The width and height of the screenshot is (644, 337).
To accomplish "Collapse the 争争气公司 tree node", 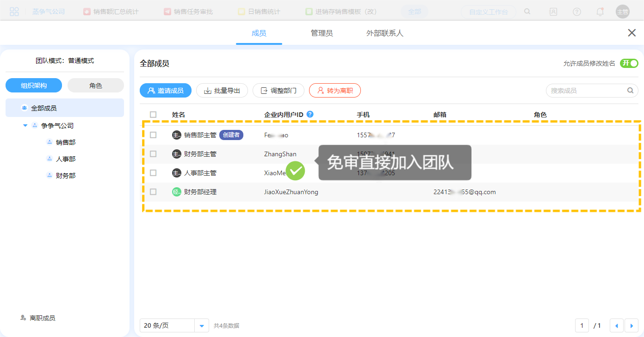I will (25, 126).
